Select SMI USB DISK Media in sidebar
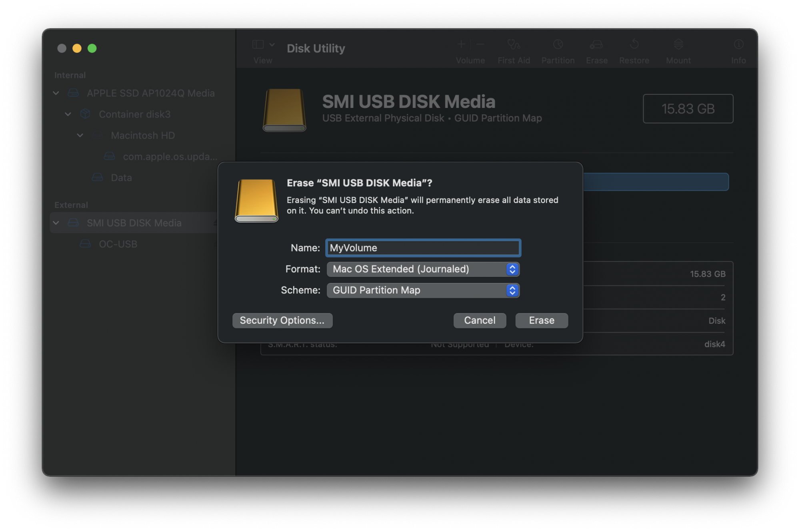The height and width of the screenshot is (532, 800). [x=134, y=223]
